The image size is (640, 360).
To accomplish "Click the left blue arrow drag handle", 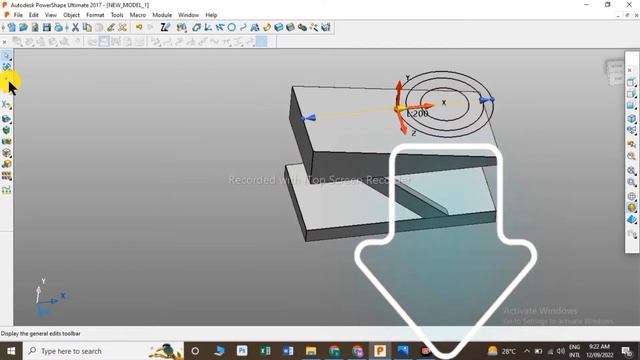I will 308,118.
